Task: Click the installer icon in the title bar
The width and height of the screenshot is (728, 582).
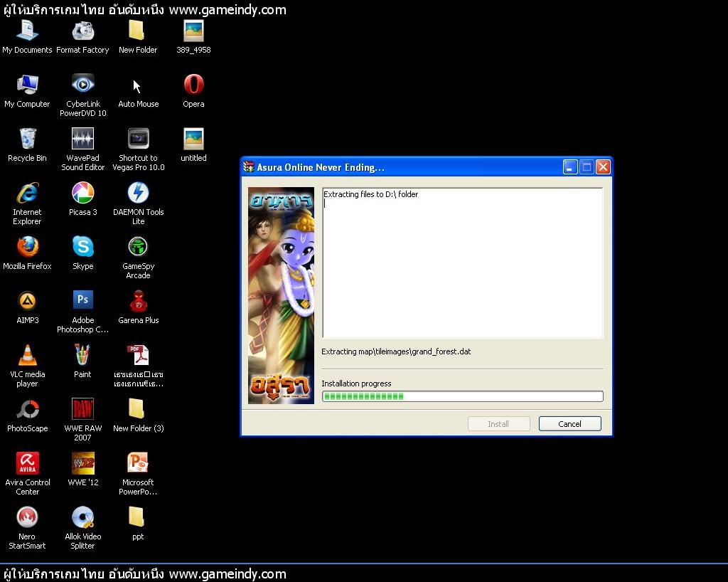Action: pos(249,166)
